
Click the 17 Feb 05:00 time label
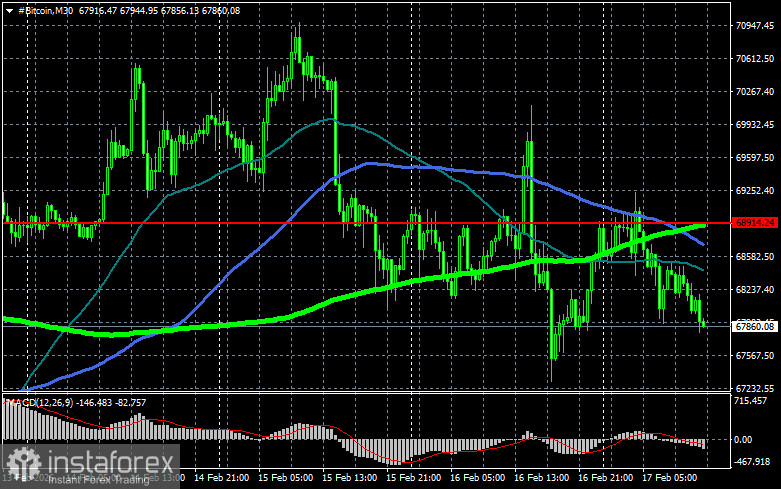669,477
